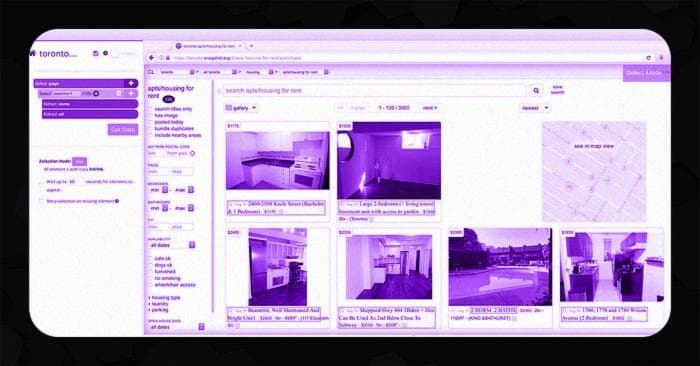Image resolution: width=700 pixels, height=366 pixels.
Task: Click the browser reload icon
Action: 648,58
